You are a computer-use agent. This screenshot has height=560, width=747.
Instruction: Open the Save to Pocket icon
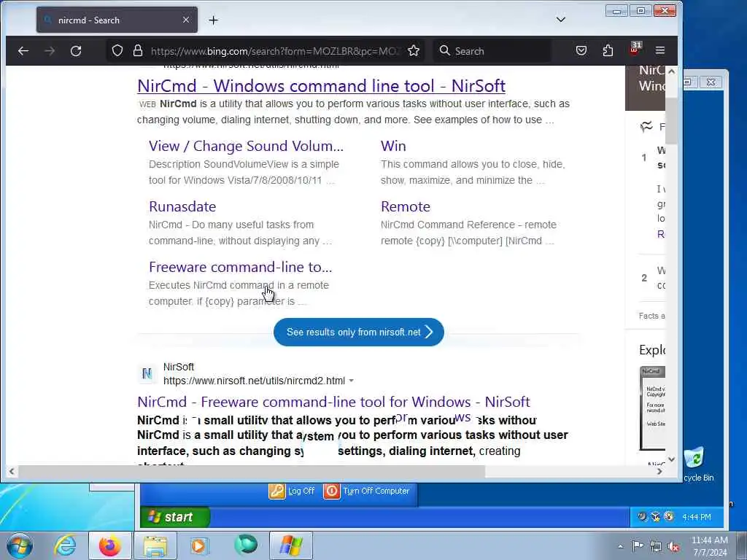581,50
